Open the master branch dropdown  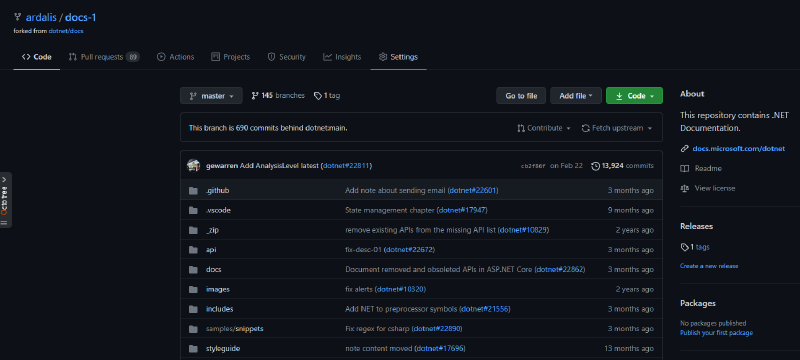click(211, 96)
